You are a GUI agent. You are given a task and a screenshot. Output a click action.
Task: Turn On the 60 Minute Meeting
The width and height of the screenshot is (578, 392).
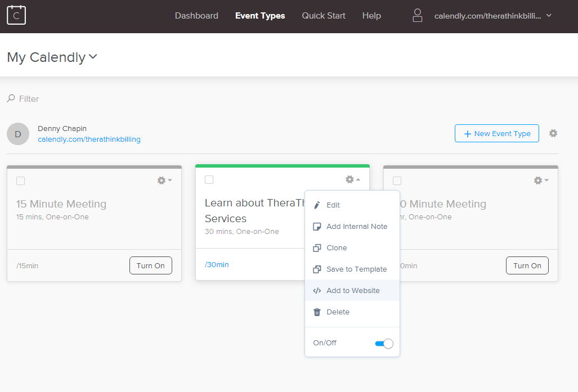pos(527,265)
